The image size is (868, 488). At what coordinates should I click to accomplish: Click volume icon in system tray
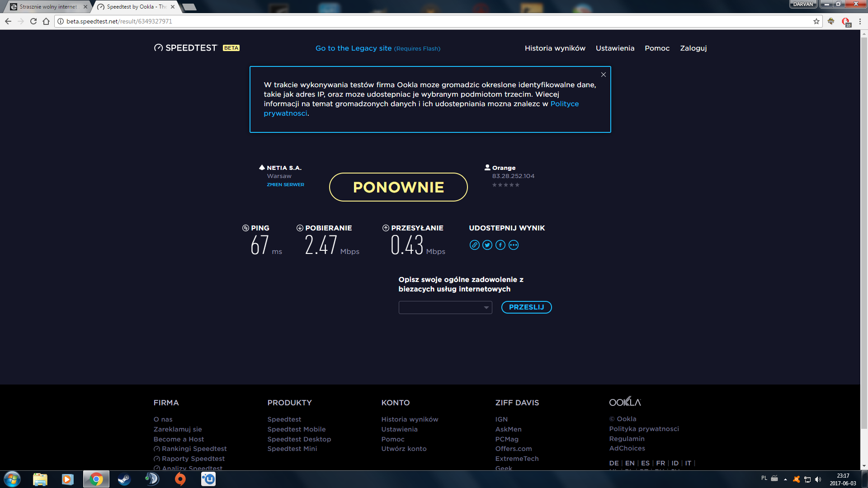818,479
